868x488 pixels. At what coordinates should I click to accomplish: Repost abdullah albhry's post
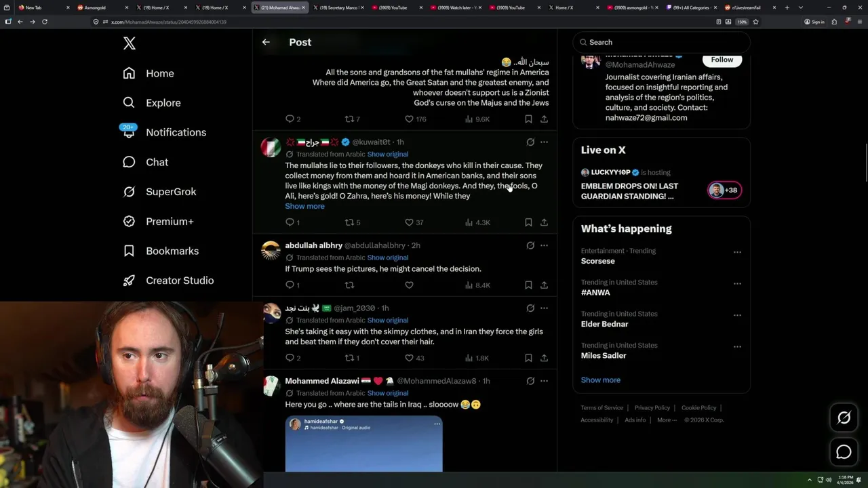pyautogui.click(x=349, y=285)
